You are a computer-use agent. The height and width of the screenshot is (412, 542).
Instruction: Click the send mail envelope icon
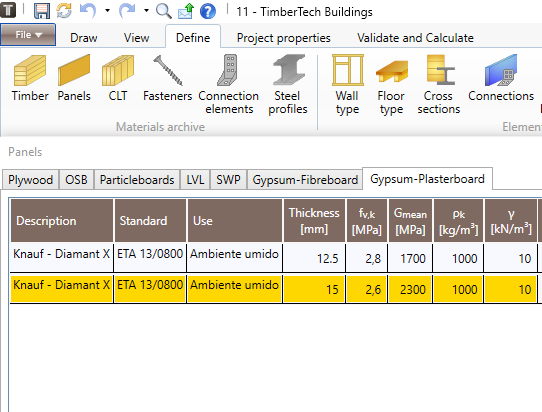click(186, 11)
